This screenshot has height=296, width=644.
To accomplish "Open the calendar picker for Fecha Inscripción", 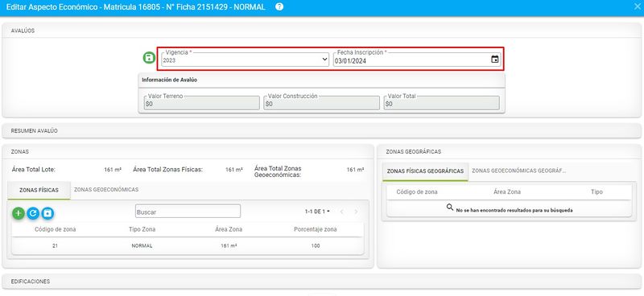I will (495, 60).
